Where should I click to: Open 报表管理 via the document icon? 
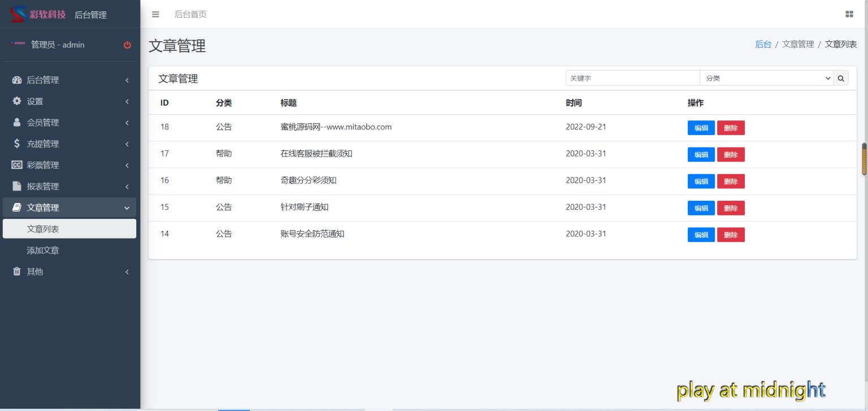16,186
